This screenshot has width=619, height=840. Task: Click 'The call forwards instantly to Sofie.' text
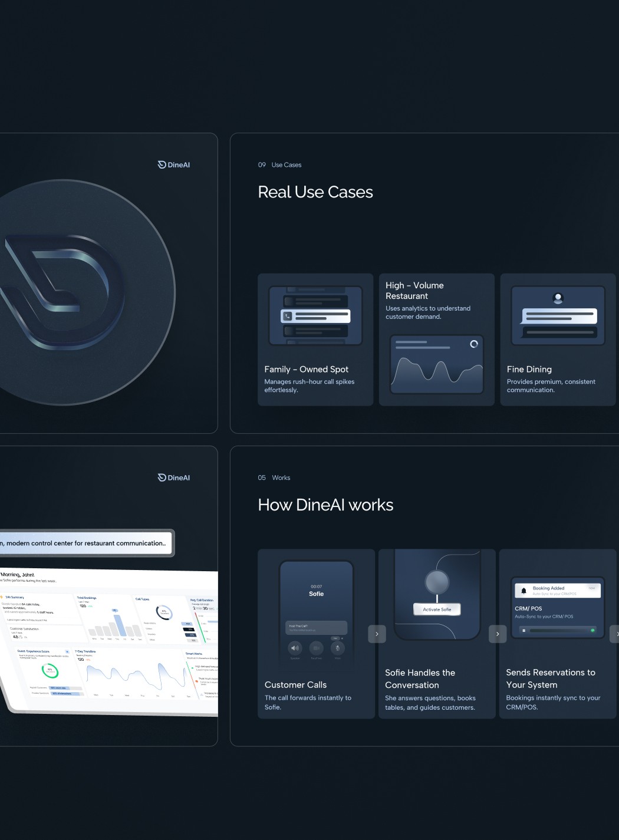click(308, 703)
